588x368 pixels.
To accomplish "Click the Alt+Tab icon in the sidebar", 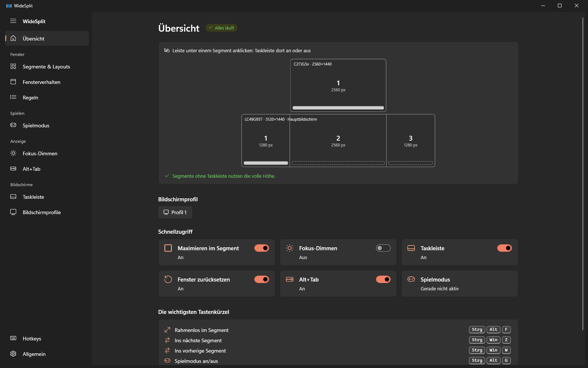I will coord(13,169).
